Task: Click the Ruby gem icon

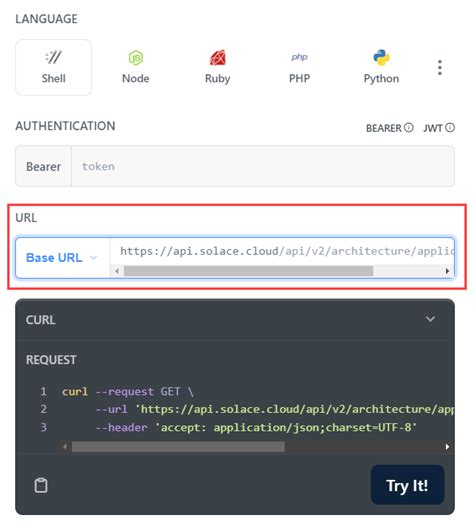Action: [217, 57]
